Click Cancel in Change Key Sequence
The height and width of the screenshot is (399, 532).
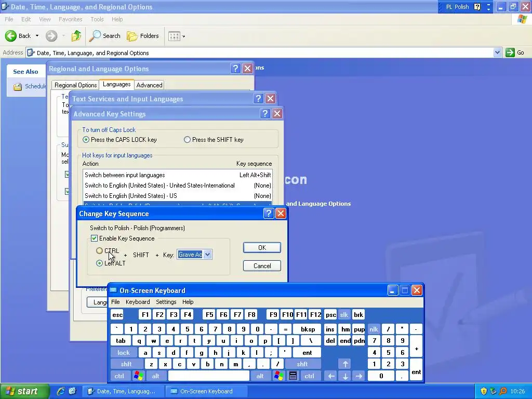pyautogui.click(x=262, y=265)
